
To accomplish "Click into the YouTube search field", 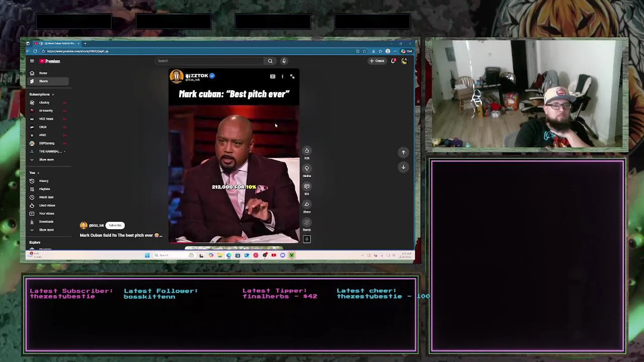I will [209, 61].
